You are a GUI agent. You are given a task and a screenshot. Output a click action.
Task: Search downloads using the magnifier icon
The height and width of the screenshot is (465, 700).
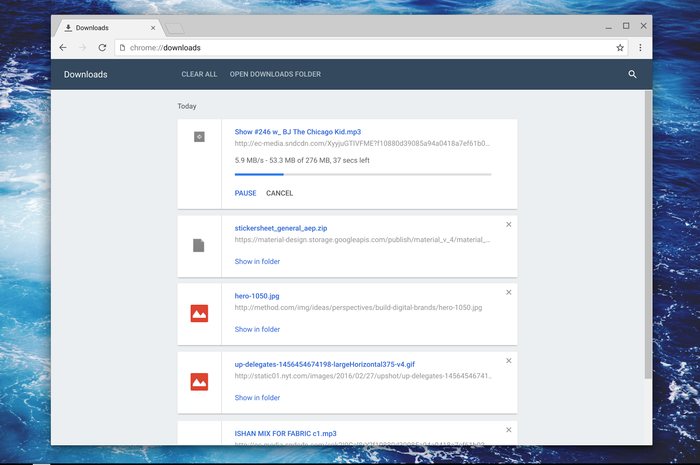pos(632,74)
